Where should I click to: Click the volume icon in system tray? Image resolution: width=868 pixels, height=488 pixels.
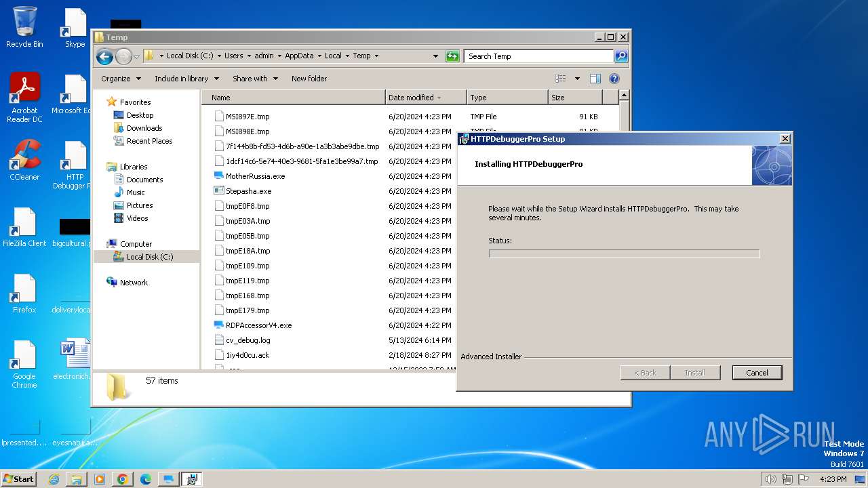coord(770,479)
